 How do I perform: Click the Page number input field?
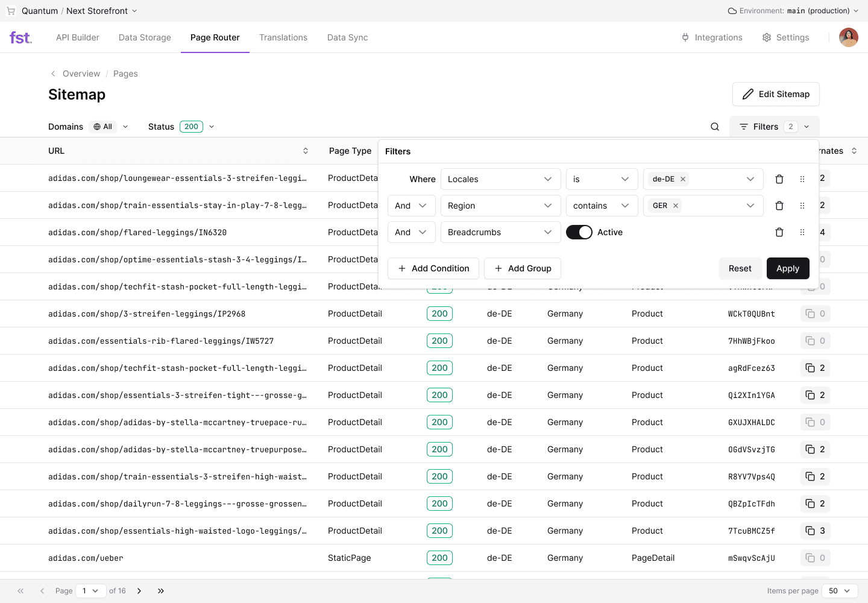(x=90, y=591)
